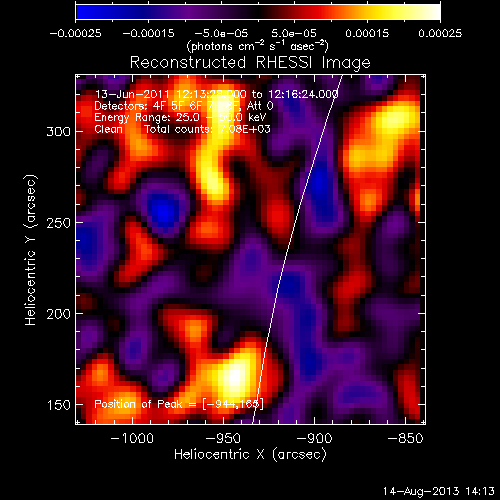Click the 14-Aug-2013 14:13 timestamp
The image size is (500, 500).
click(439, 491)
